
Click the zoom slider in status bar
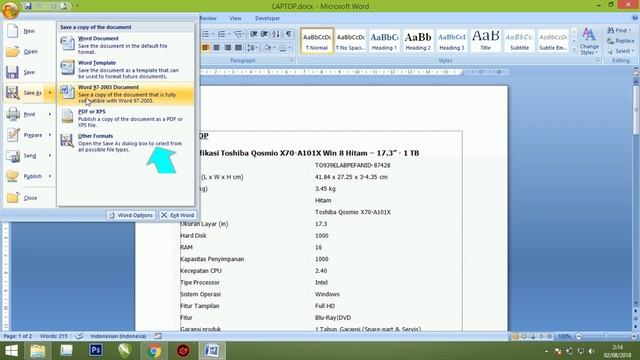[x=606, y=336]
